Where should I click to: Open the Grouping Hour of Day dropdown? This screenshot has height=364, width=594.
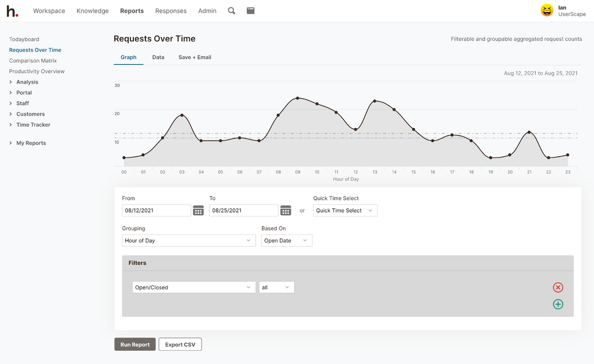[x=189, y=240]
